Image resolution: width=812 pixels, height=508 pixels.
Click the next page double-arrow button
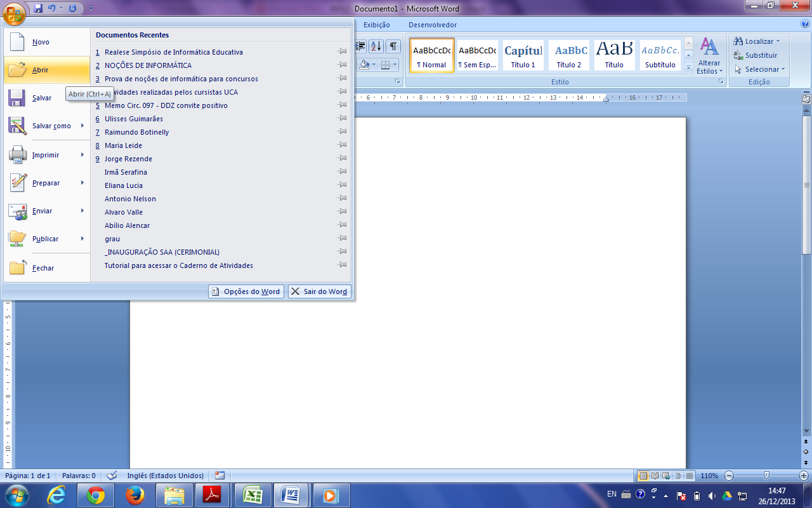(806, 462)
